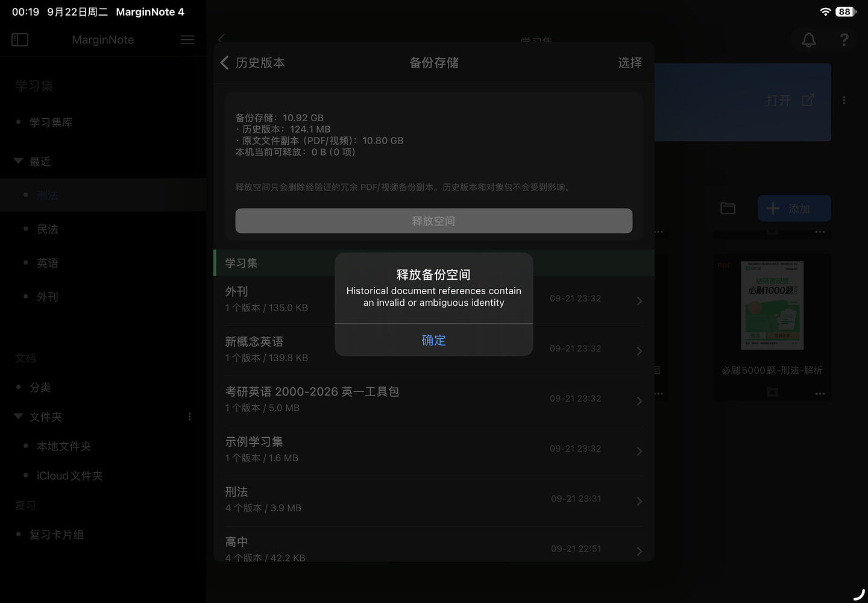
Task: Tap 选择 in the backup storage header
Action: [x=630, y=63]
